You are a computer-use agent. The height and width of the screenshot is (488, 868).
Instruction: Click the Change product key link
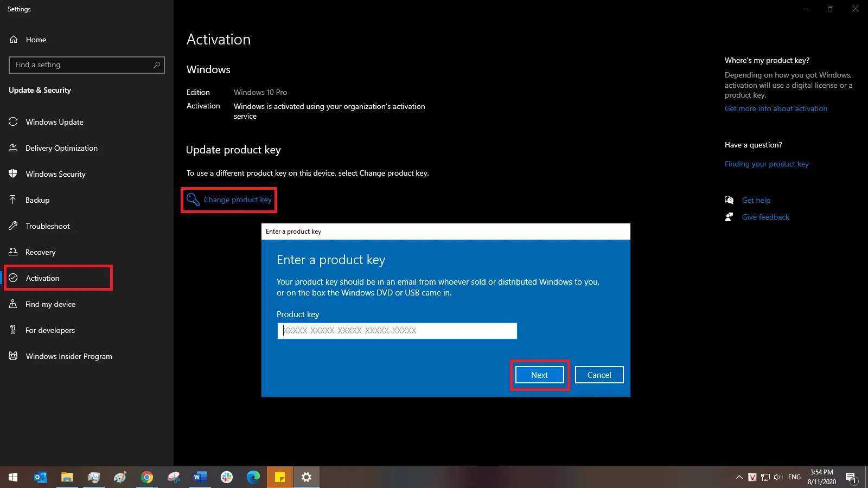[238, 200]
